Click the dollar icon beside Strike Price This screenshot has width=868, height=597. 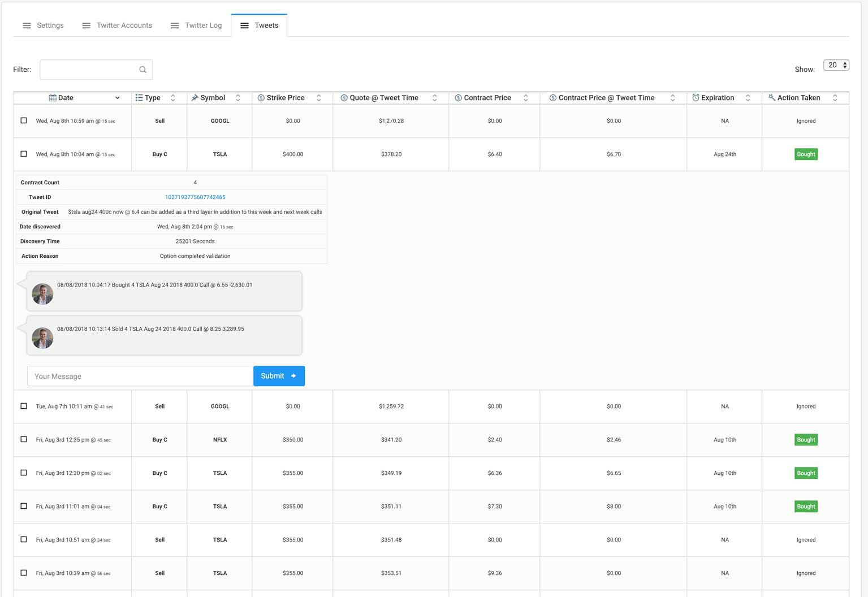[261, 98]
